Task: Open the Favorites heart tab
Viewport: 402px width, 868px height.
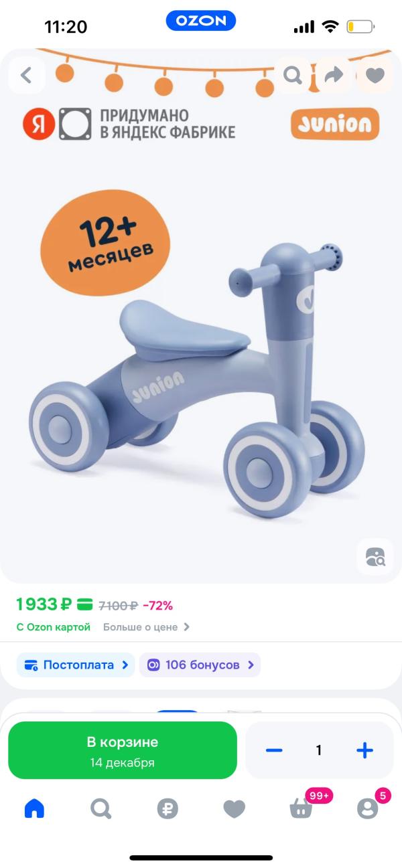Action: pos(234,809)
